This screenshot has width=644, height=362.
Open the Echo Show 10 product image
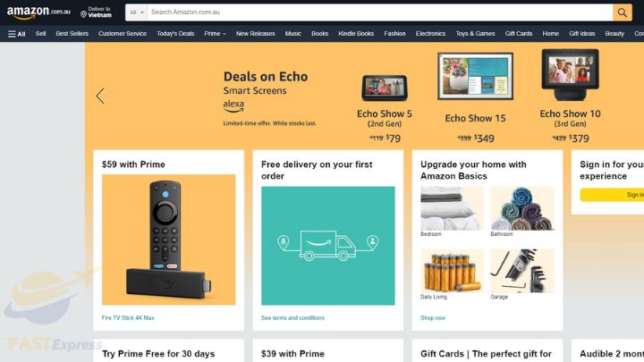[x=570, y=75]
